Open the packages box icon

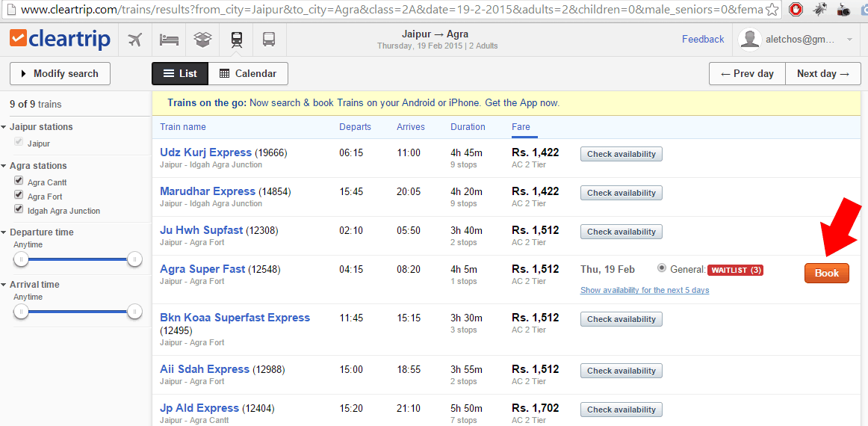tap(202, 40)
